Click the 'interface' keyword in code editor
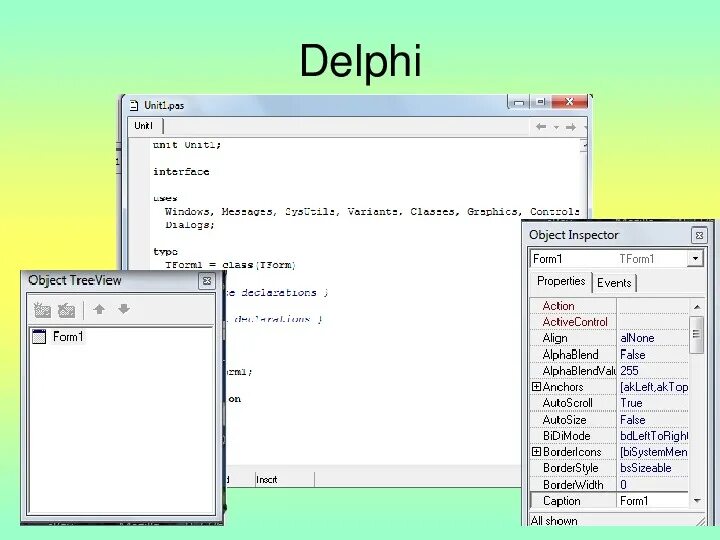 [x=181, y=172]
